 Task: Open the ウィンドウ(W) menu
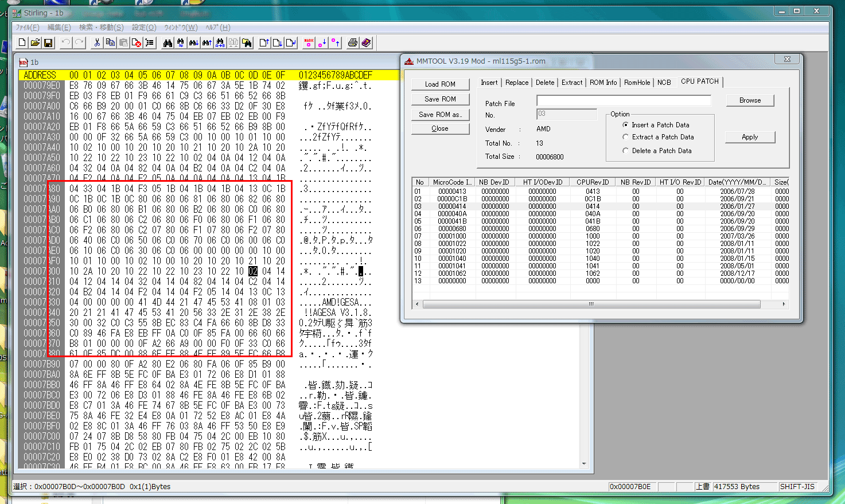tap(181, 28)
